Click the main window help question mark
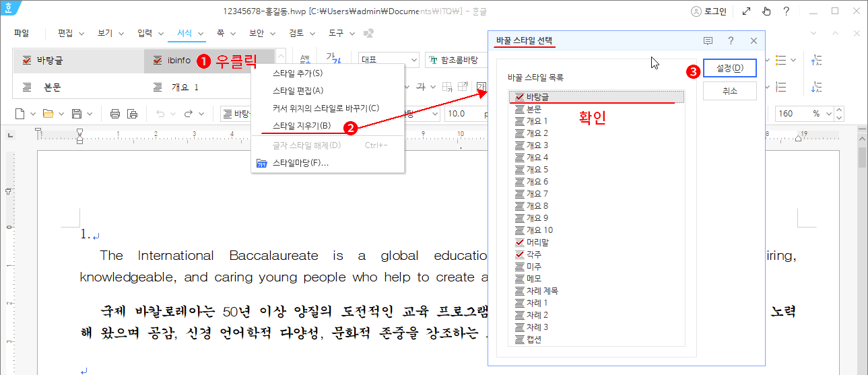Image resolution: width=868 pixels, height=375 pixels. pyautogui.click(x=786, y=11)
